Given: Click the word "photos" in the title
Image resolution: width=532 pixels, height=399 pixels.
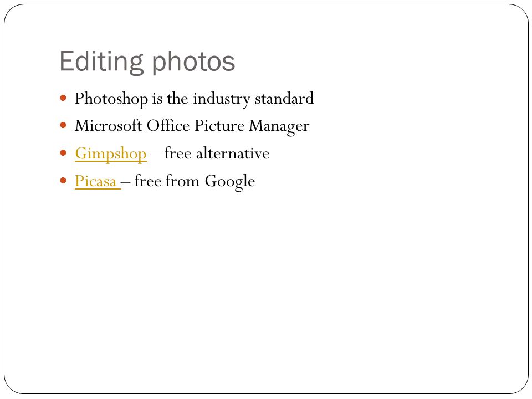Looking at the screenshot, I should coord(193,62).
